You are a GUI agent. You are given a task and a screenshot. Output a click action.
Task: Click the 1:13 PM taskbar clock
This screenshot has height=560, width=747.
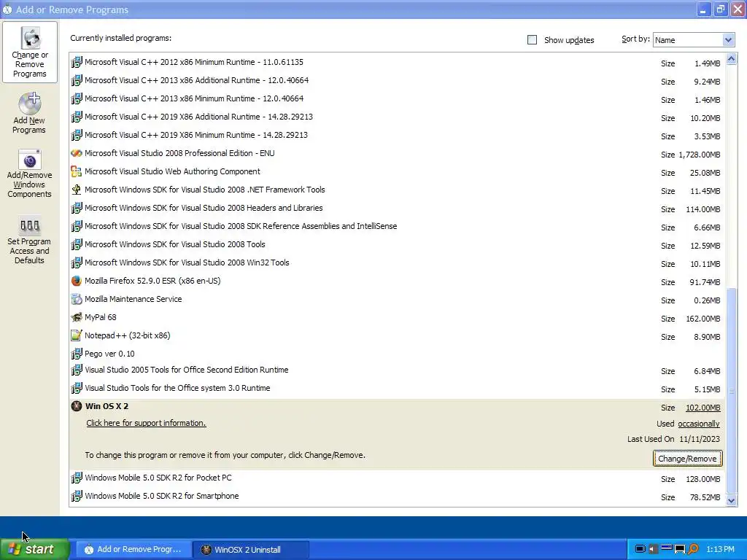(x=720, y=550)
